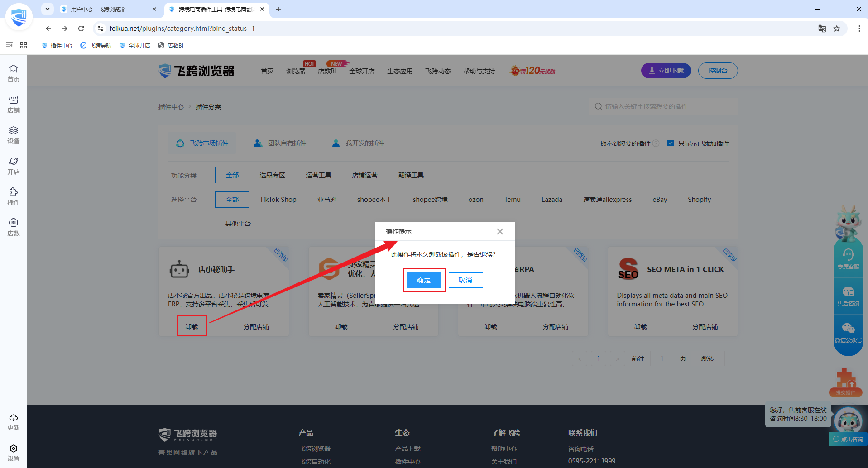The image size is (868, 468).
Task: Close the 操作提示 dialog with X
Action: pos(500,231)
